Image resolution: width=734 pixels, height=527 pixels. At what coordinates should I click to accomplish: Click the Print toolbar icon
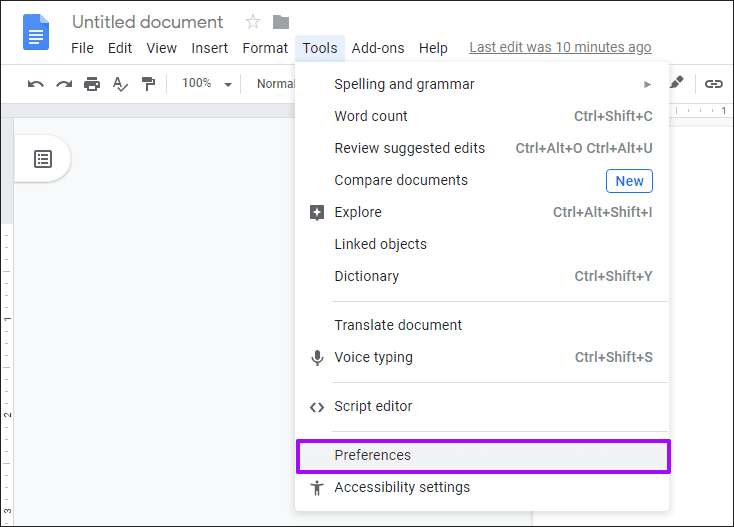pyautogui.click(x=92, y=84)
